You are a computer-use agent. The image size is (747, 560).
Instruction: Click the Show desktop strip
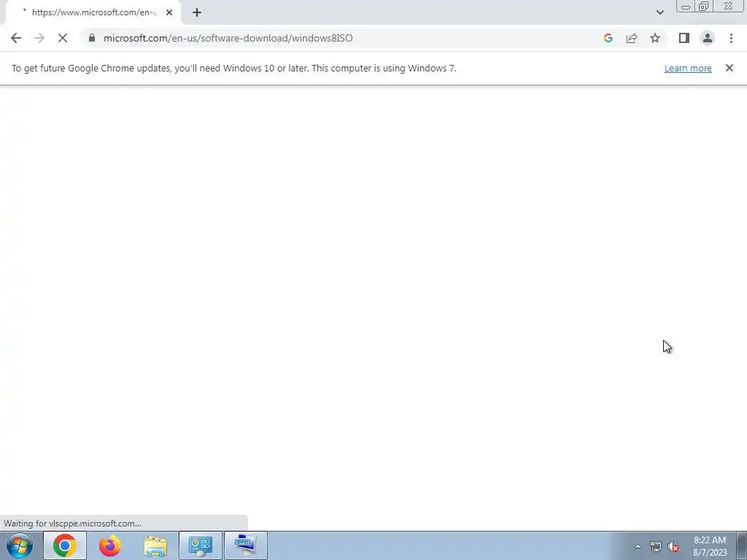pos(742,545)
